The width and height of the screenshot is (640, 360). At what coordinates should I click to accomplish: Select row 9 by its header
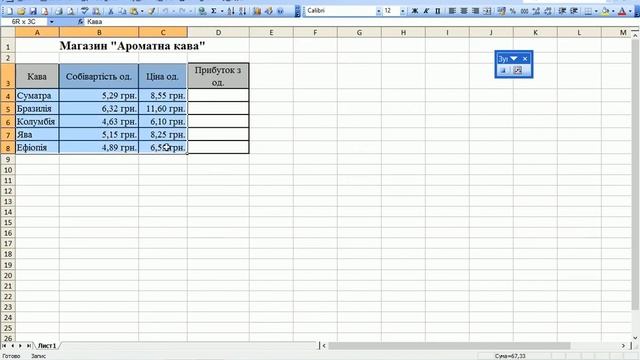tap(8, 160)
